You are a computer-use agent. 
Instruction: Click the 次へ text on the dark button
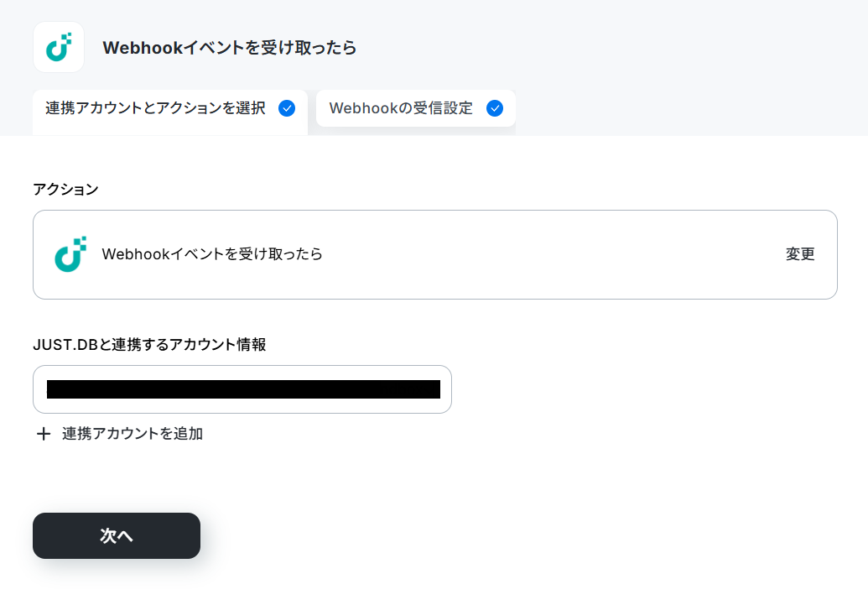tap(117, 535)
